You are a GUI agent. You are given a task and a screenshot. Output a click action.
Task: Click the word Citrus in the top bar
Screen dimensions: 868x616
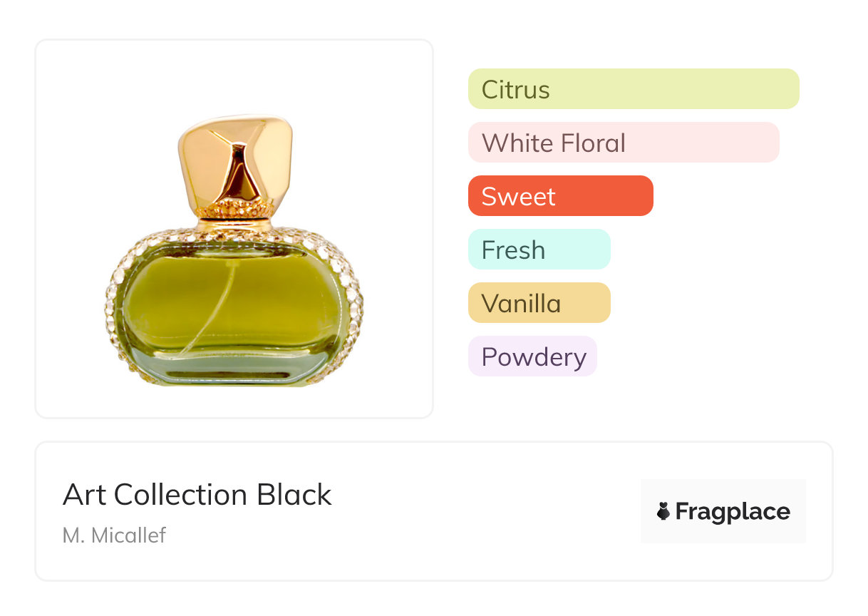[x=515, y=90]
